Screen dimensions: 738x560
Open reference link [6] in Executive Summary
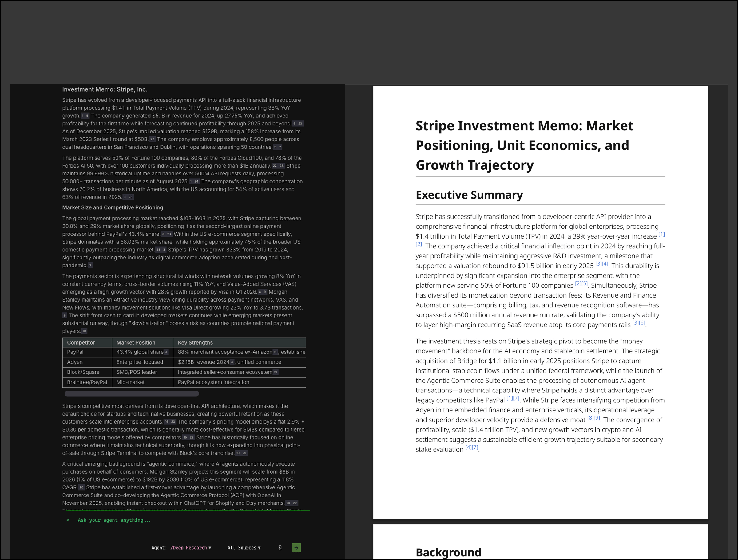click(641, 322)
